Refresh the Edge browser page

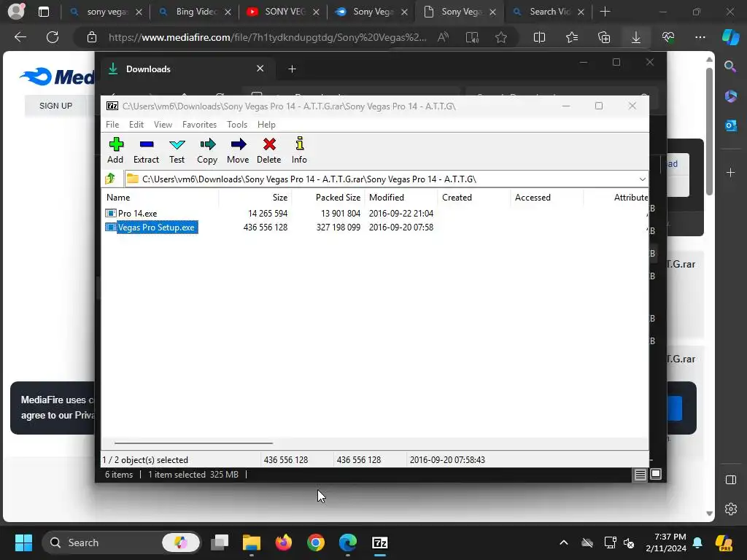[x=53, y=37]
